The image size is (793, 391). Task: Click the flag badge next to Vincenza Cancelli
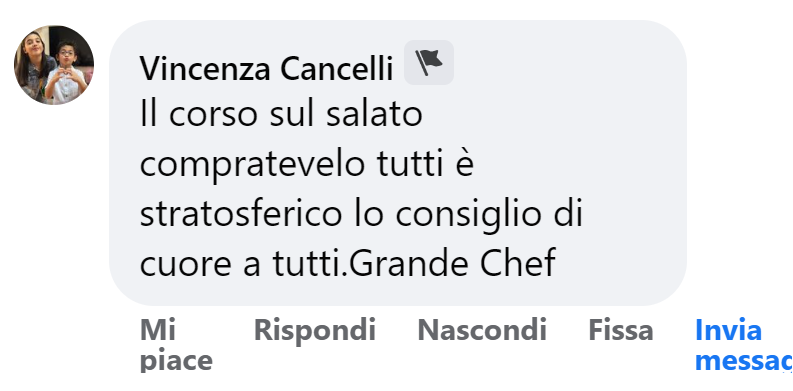tap(428, 63)
